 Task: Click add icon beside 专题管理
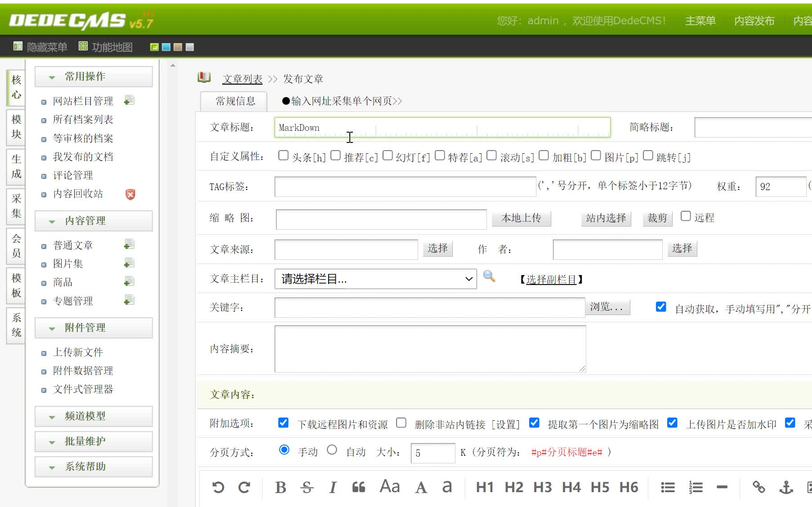click(129, 300)
